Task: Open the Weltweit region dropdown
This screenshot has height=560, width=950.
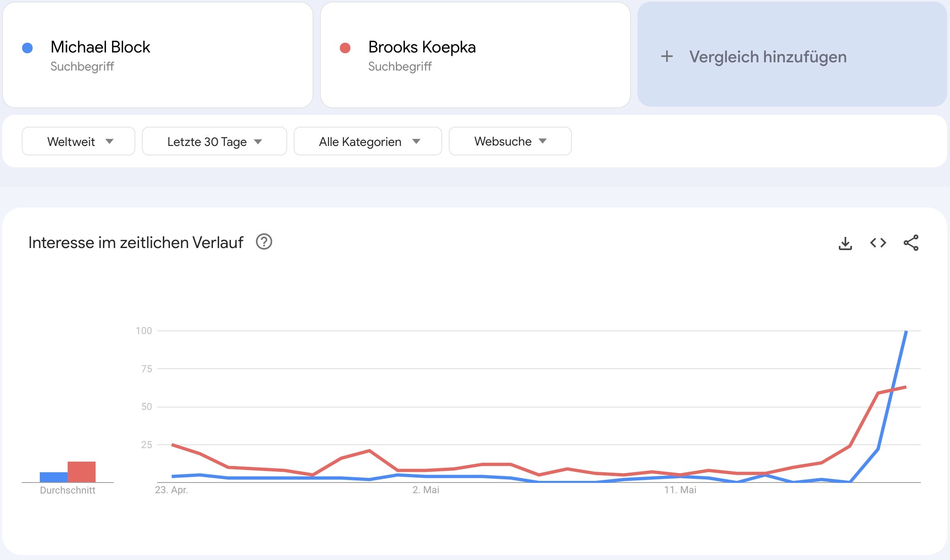Action: [x=78, y=141]
